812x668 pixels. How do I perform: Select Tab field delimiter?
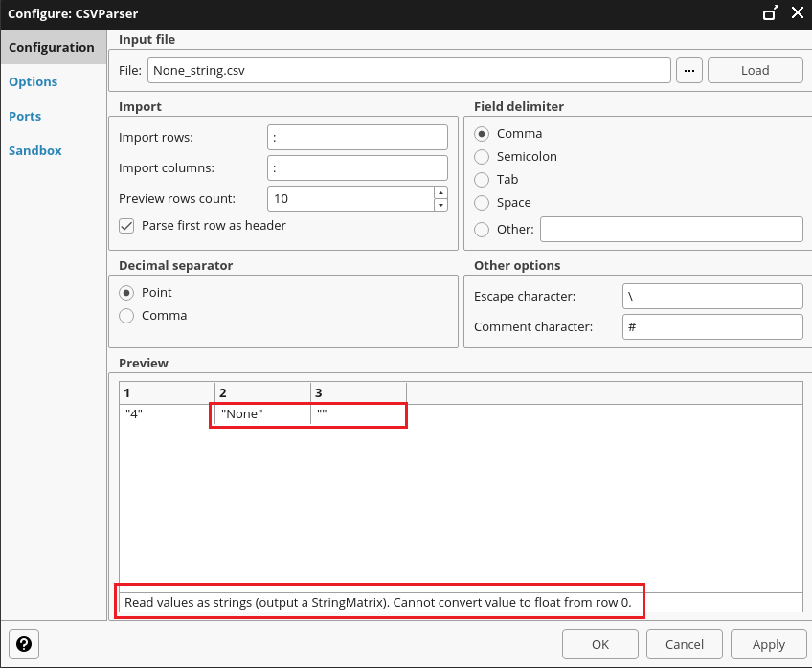(482, 180)
